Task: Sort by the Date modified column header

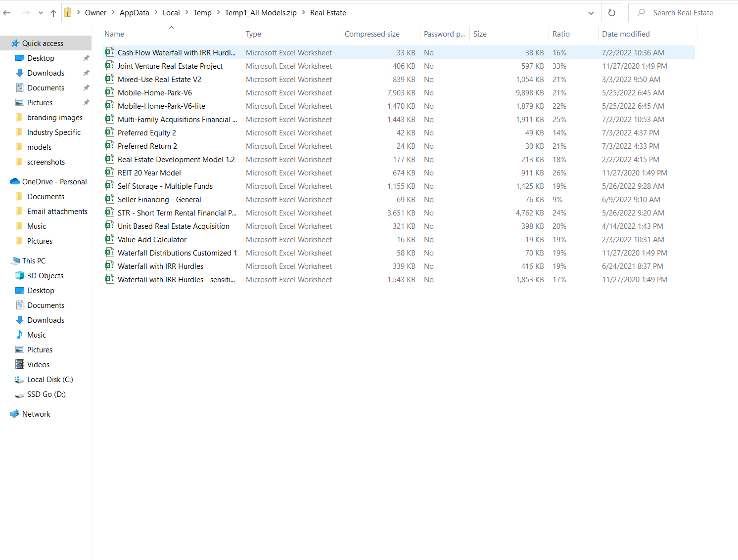Action: tap(626, 34)
